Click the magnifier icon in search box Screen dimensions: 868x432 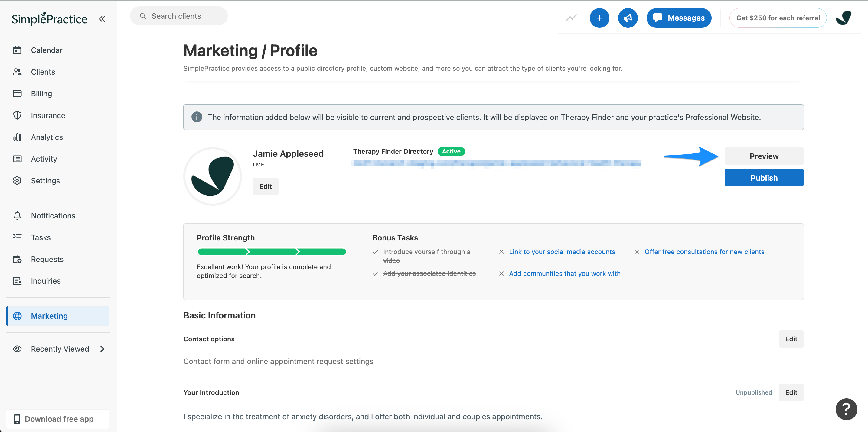[143, 16]
